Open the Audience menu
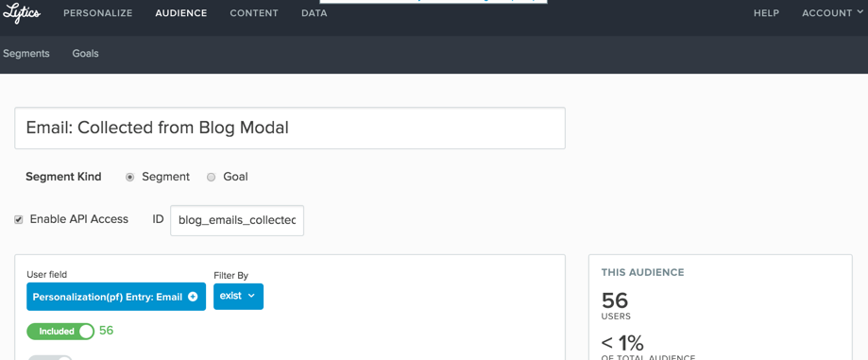868x360 pixels. [x=181, y=12]
